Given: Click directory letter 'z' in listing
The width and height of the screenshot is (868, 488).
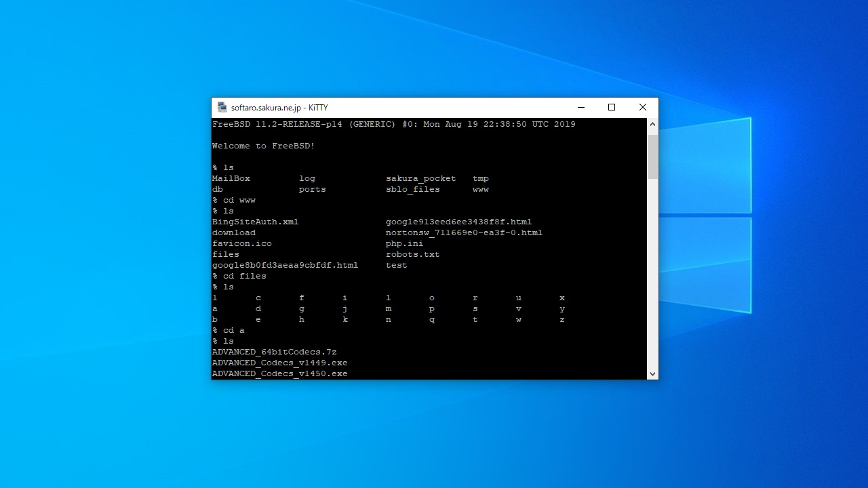Looking at the screenshot, I should pyautogui.click(x=562, y=319).
